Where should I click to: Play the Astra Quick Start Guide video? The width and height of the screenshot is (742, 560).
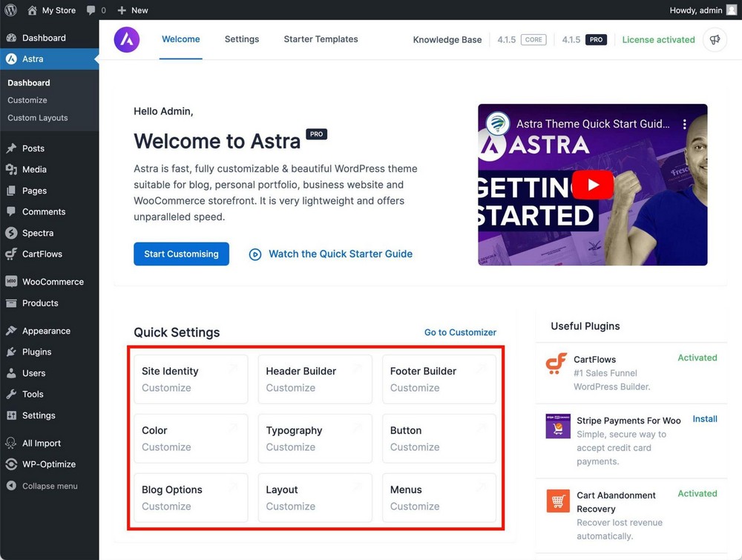(x=592, y=185)
